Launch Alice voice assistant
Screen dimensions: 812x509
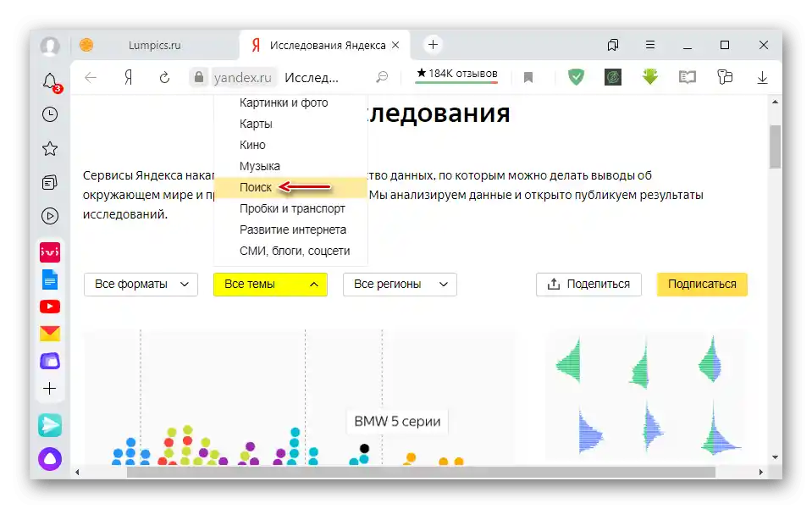click(50, 459)
